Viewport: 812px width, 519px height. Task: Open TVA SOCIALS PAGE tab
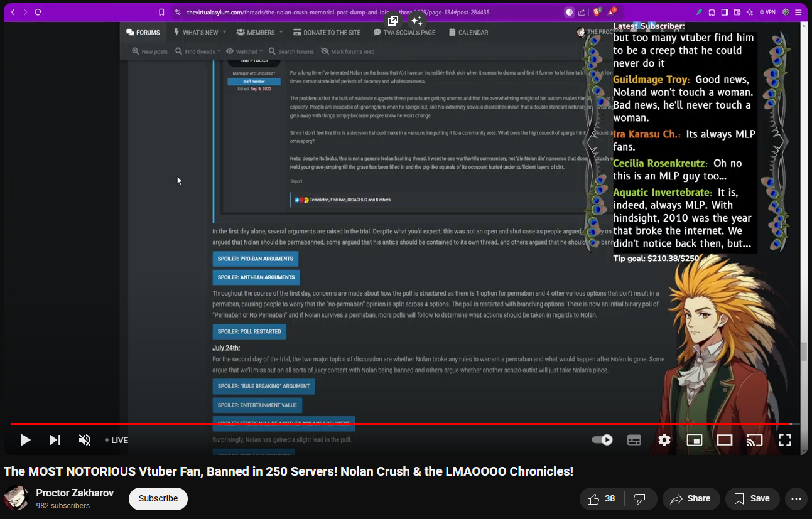(404, 33)
